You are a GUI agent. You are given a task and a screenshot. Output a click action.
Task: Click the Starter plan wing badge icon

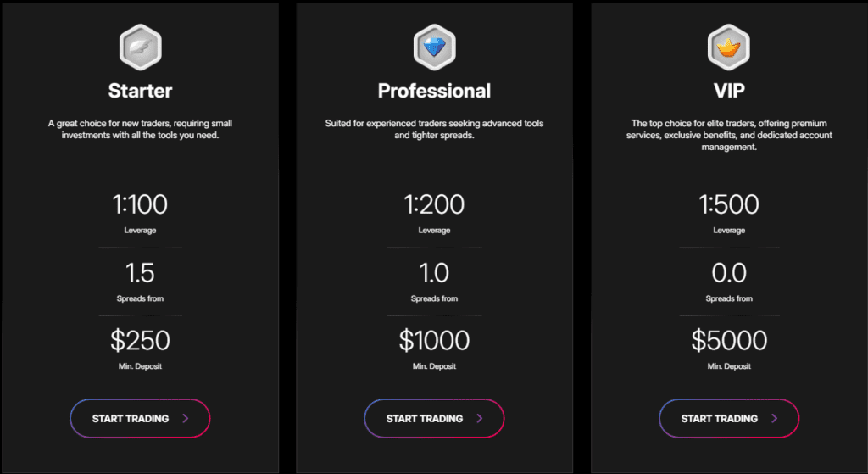140,47
